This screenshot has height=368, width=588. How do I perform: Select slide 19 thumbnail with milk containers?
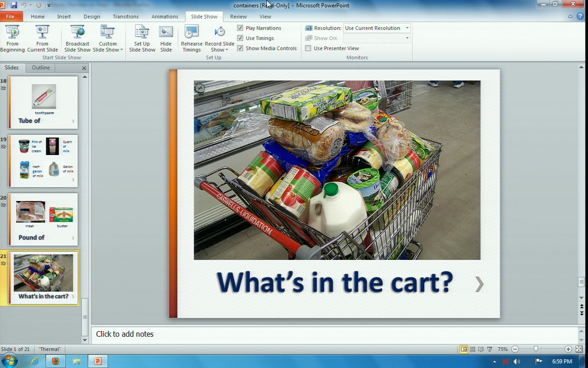click(44, 161)
